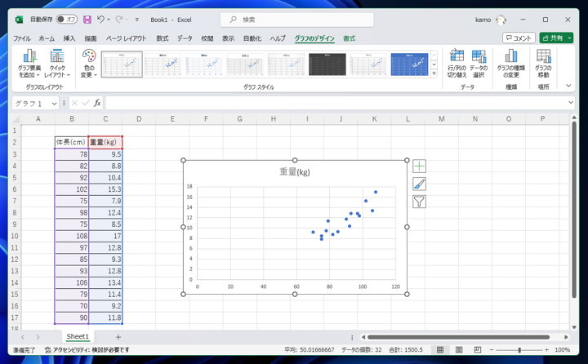Screen dimensions: 588x364
Task: Switch to the ページレイアウト tab
Action: click(x=126, y=38)
